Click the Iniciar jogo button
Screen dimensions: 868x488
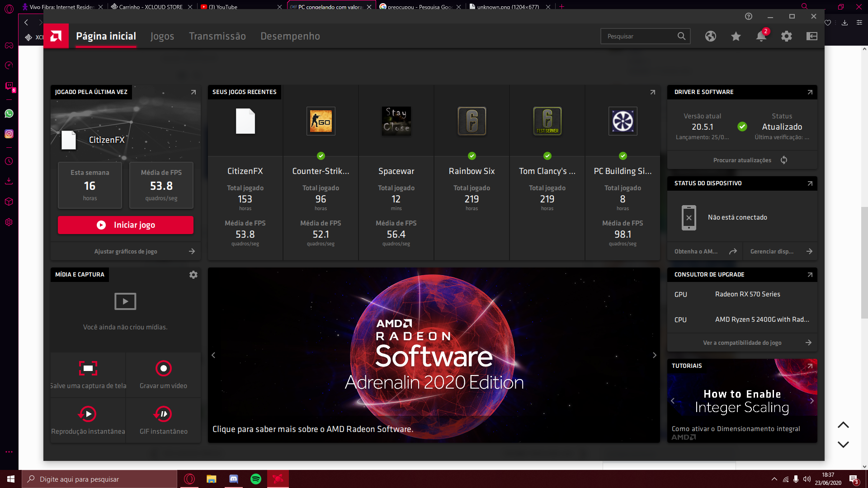pos(126,225)
